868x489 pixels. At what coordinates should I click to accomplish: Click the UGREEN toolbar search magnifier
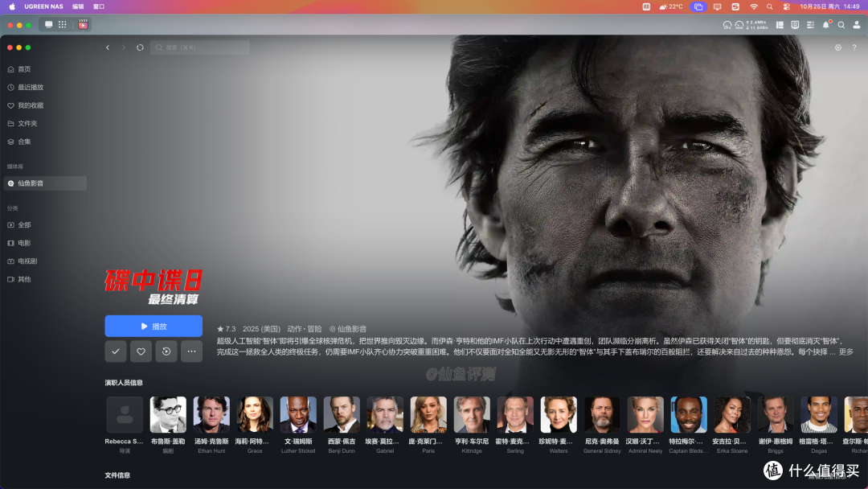click(841, 25)
